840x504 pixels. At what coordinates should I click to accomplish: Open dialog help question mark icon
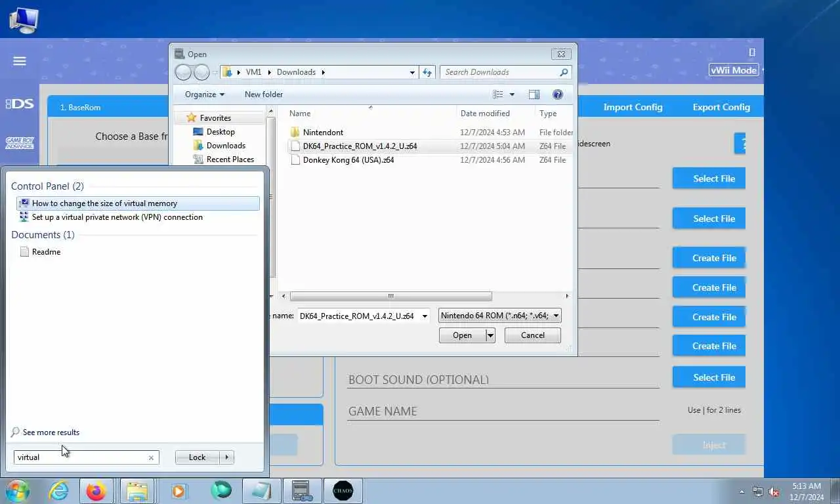558,94
